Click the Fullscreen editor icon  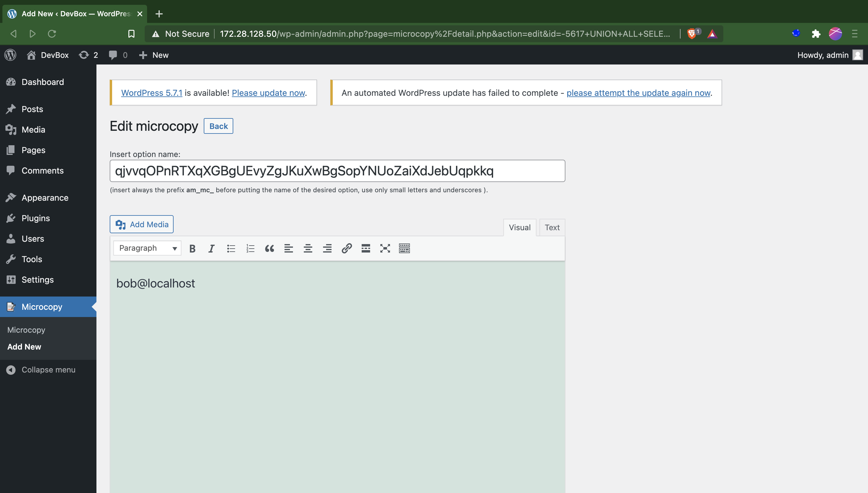point(385,248)
